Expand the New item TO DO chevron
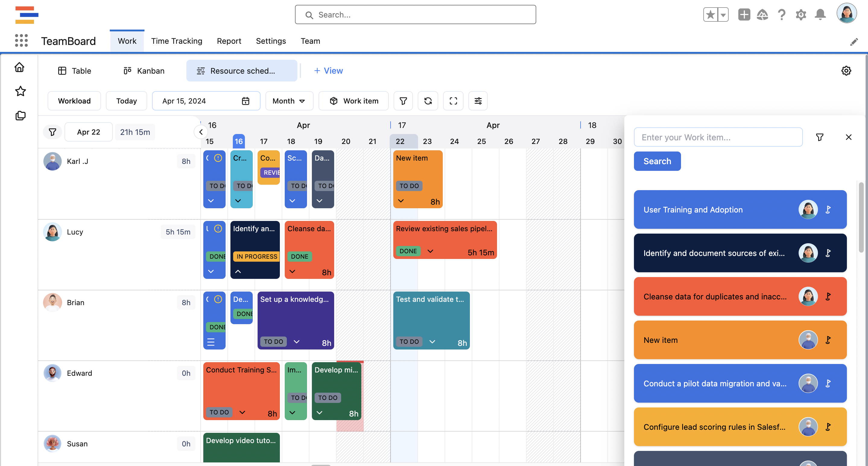 (401, 201)
